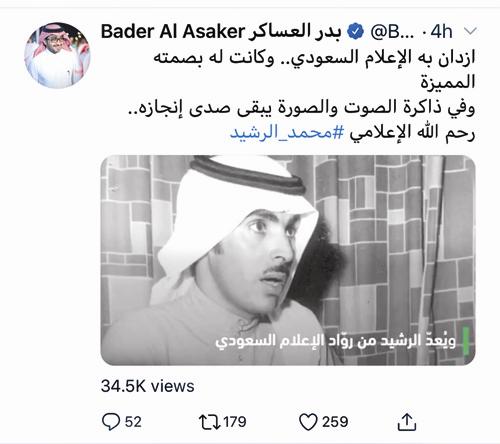Play the black-and-white video thumbnail
This screenshot has width=500, height=444.
click(288, 260)
